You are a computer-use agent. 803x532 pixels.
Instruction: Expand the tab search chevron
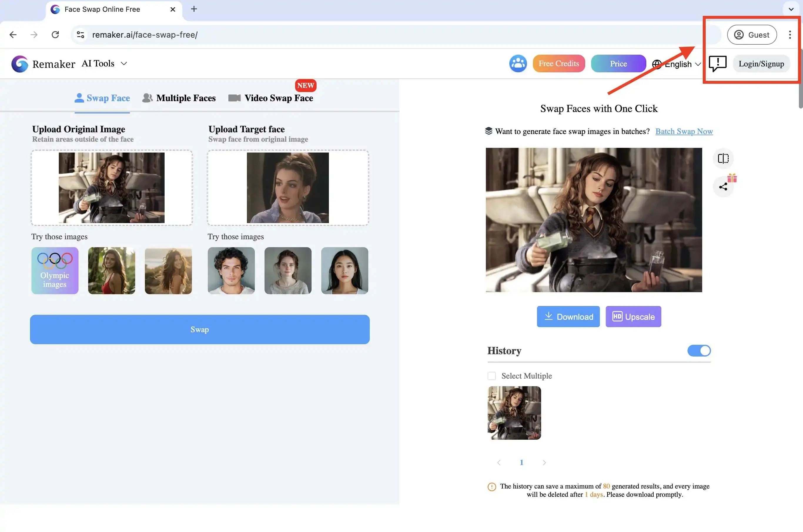point(791,9)
